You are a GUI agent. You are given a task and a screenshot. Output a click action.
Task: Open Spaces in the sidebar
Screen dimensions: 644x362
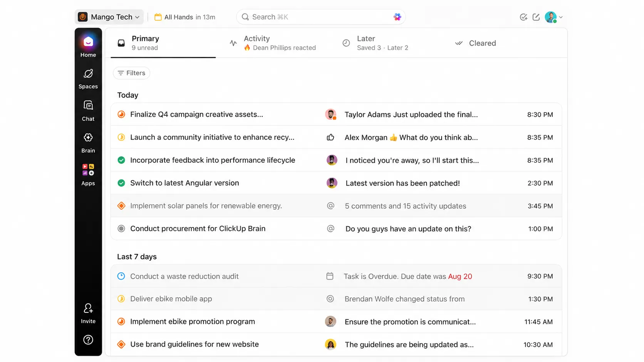pyautogui.click(x=88, y=79)
